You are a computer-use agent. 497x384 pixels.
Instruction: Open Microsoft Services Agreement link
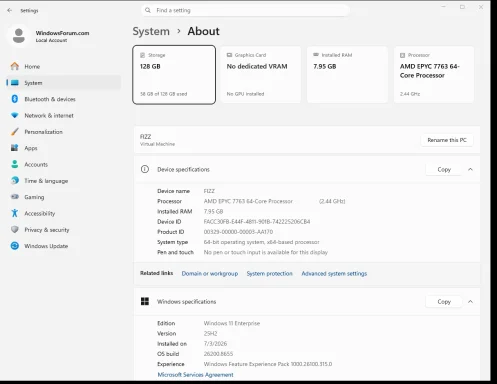click(x=195, y=375)
